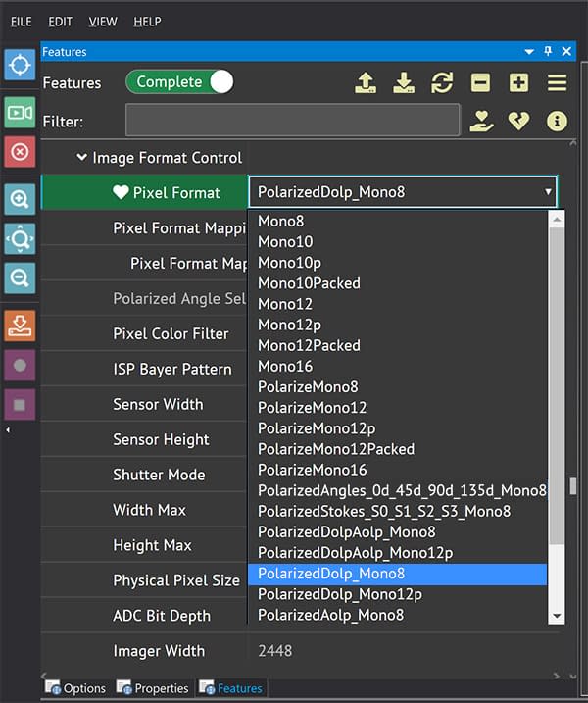Click the Filter text field
The width and height of the screenshot is (588, 703).
[293, 121]
